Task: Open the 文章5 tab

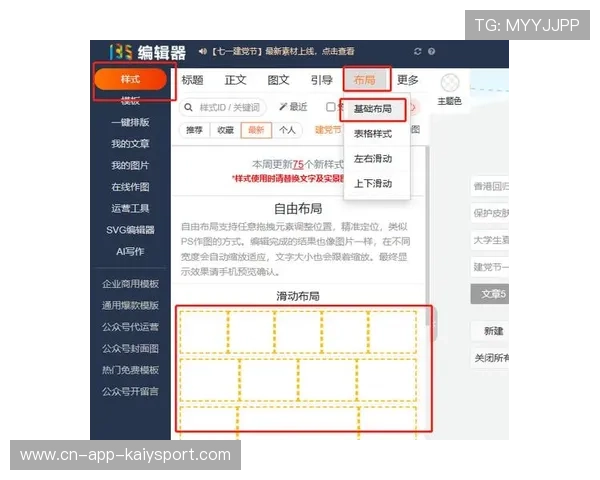Action: 490,294
